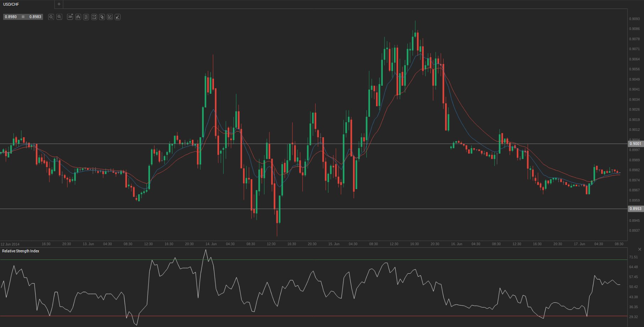Screen dimensions: 644x327
Task: Switch to the USD/CHF chart tab
Action: tap(11, 4)
